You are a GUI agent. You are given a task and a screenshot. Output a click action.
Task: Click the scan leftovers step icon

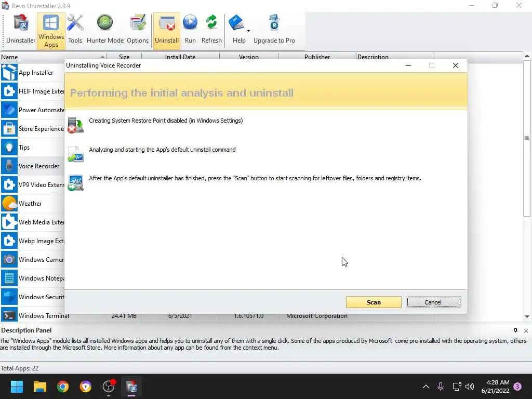coord(75,183)
